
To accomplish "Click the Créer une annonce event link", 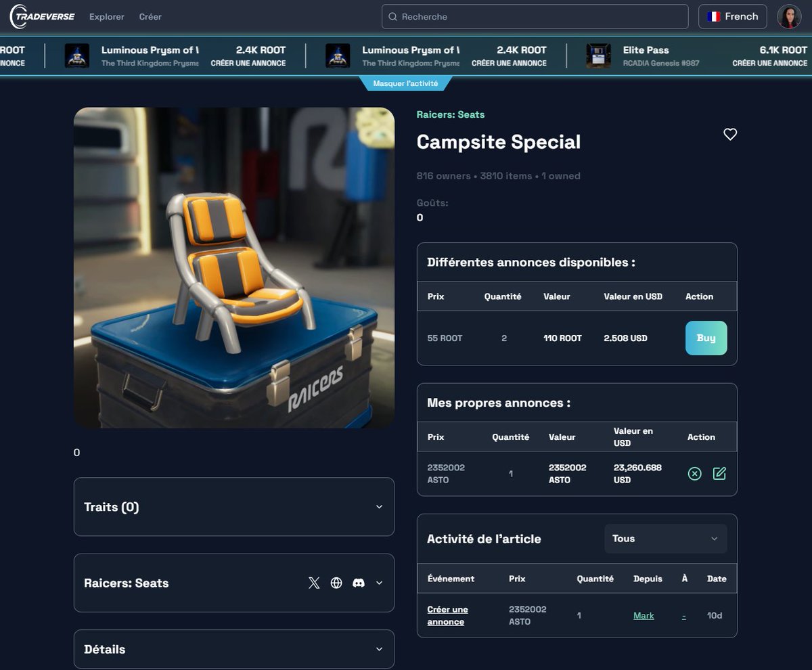I will 447,616.
